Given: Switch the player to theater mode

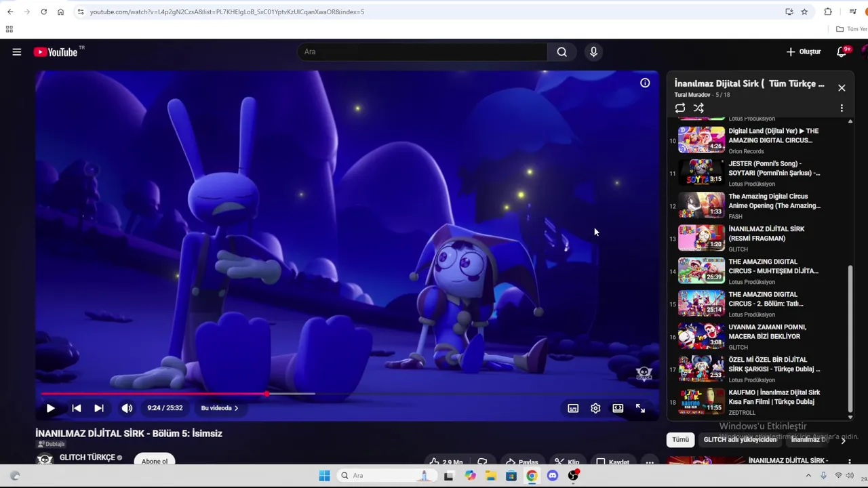Looking at the screenshot, I should point(618,408).
